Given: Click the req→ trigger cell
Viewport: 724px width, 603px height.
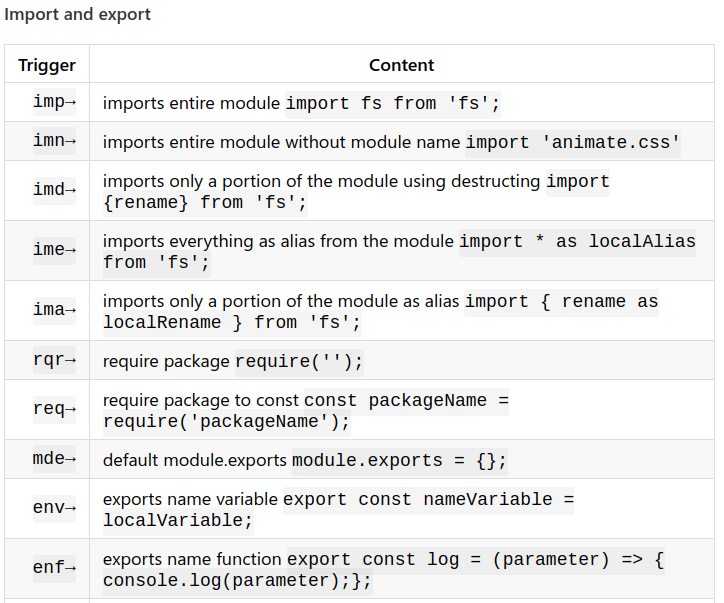Looking at the screenshot, I should pyautogui.click(x=54, y=409).
